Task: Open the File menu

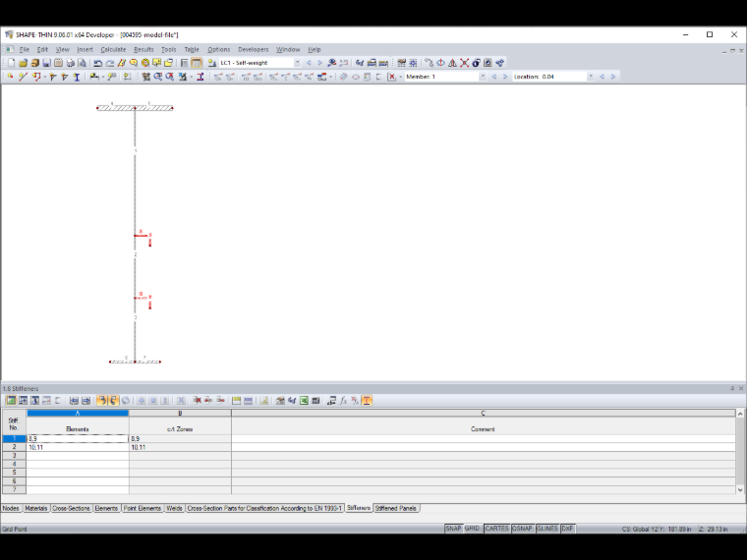Action: 25,49
